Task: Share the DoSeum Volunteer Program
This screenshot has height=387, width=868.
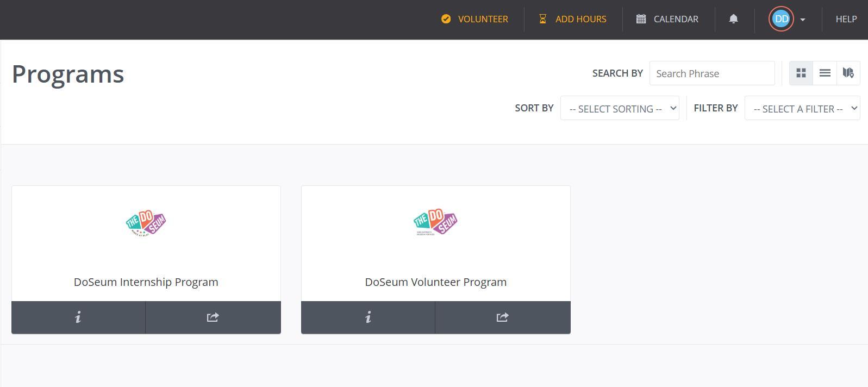Action: coord(502,317)
